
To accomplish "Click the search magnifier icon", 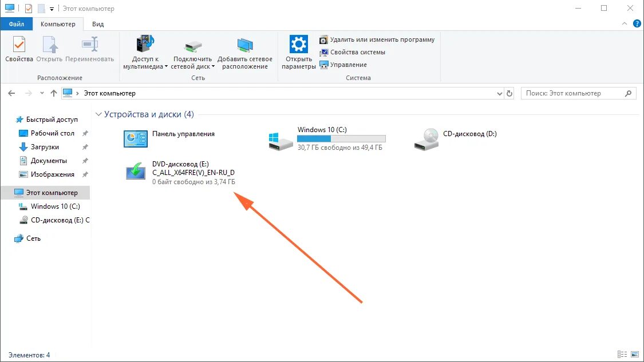I will tap(628, 93).
